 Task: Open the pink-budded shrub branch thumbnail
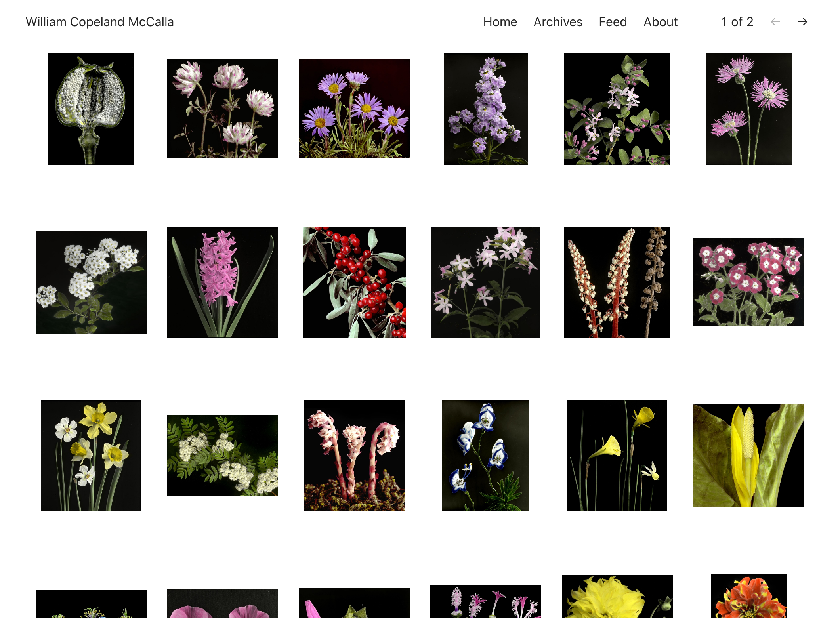617,109
